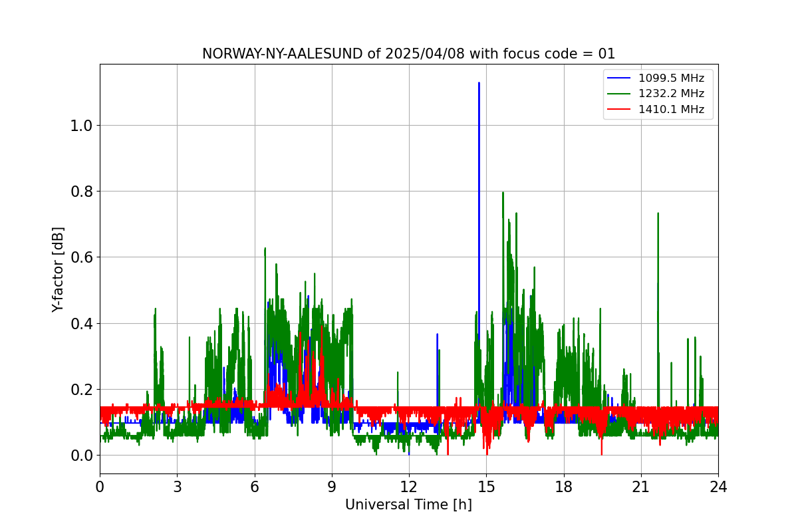Click y-axis tick label 0.6
798x532 pixels.
coord(82,257)
